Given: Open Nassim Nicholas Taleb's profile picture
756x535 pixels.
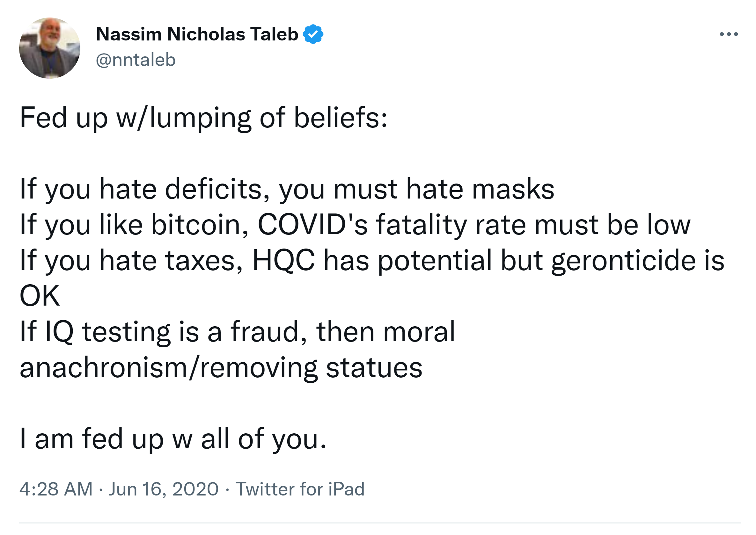Looking at the screenshot, I should pos(50,48).
